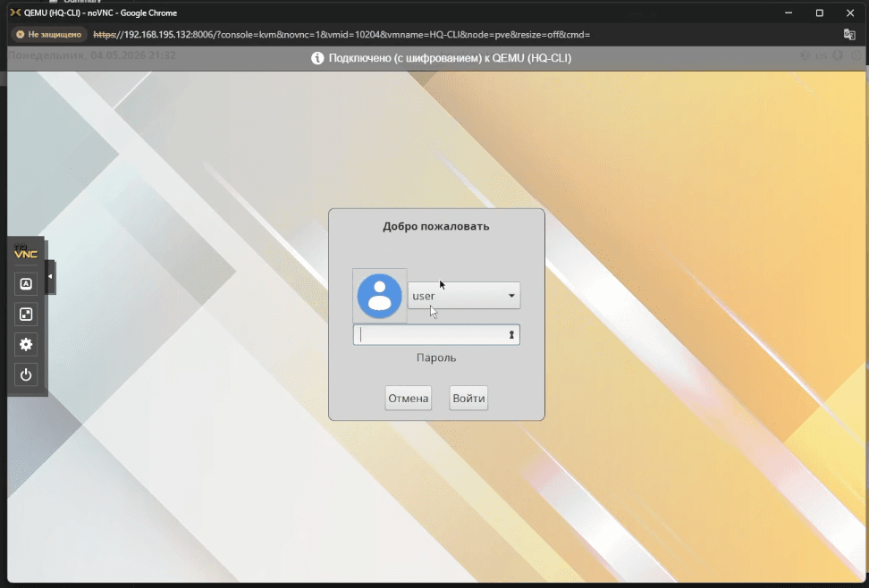Click the noVNC power control icon
Image resolution: width=869 pixels, height=588 pixels.
pos(26,375)
